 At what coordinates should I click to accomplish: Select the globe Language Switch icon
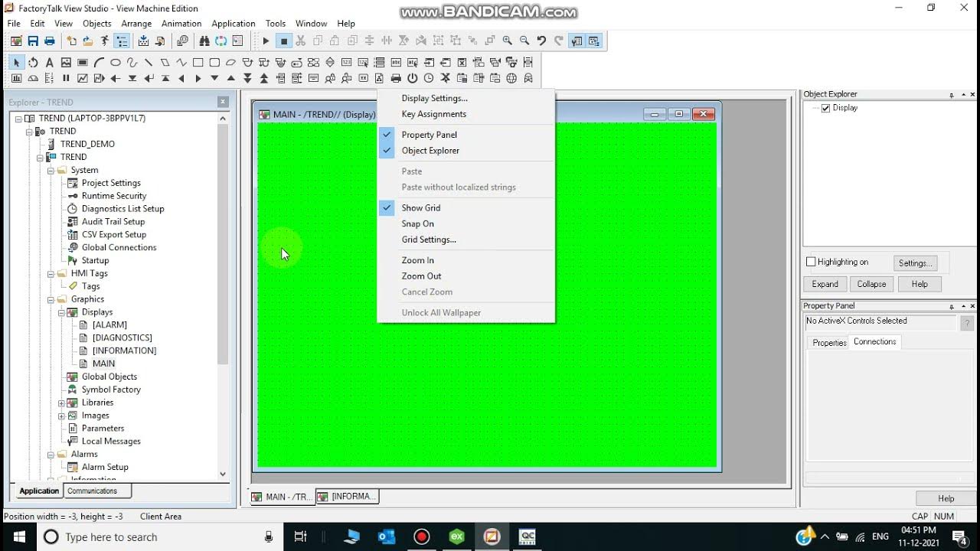(x=511, y=78)
